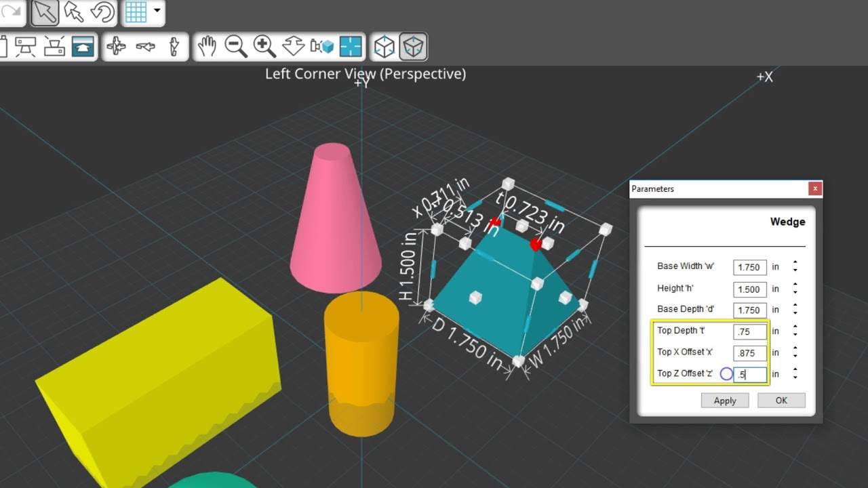
Task: Click the Redo arrow icon
Action: 9,12
